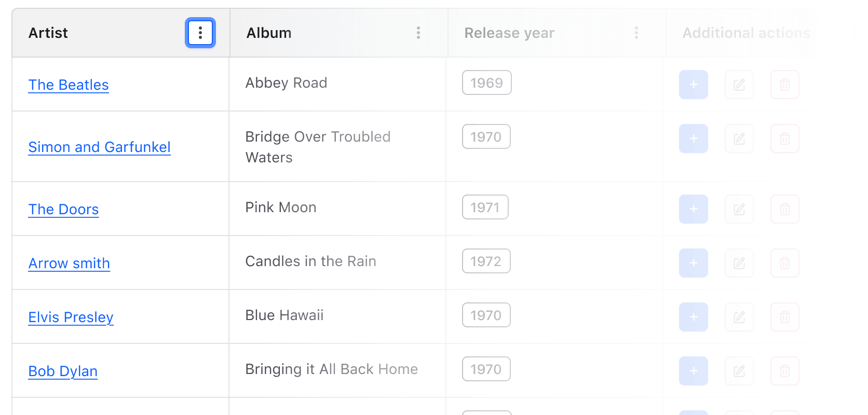Click edit icon for Elvis Presley row
The image size is (868, 415).
(739, 317)
